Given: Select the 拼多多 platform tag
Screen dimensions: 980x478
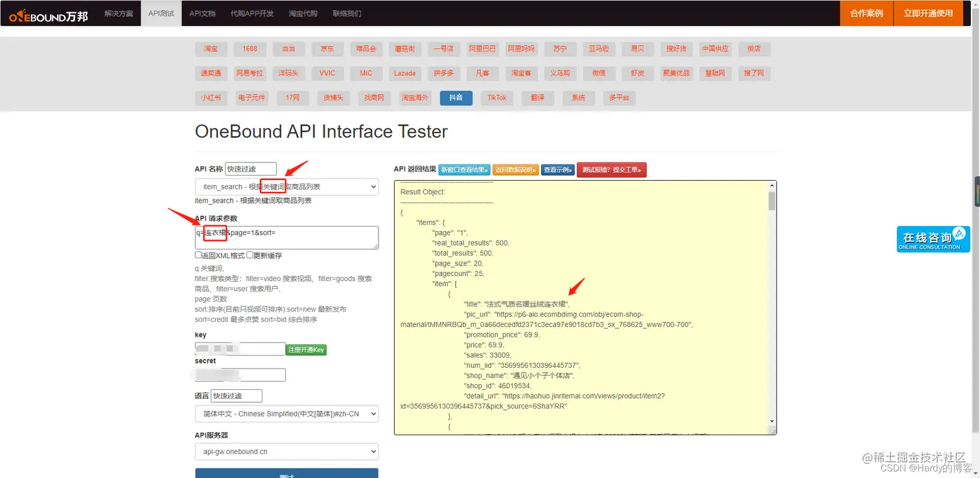Looking at the screenshot, I should 443,73.
